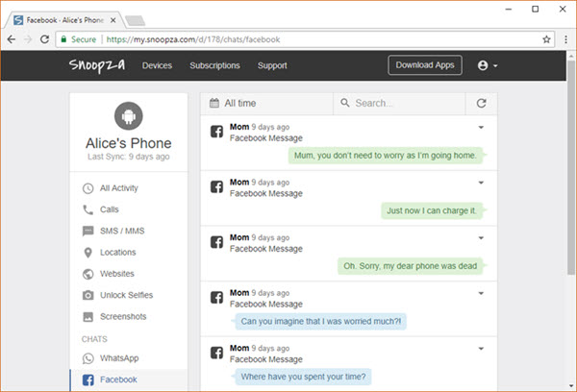The height and width of the screenshot is (392, 577).
Task: Click the Secure padlock site info
Action: (x=79, y=39)
